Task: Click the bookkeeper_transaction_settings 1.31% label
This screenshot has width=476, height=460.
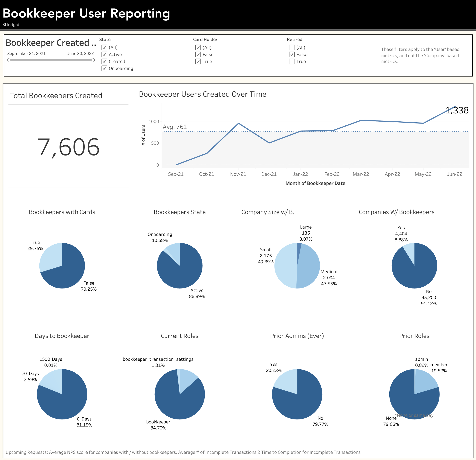Action: tap(158, 362)
